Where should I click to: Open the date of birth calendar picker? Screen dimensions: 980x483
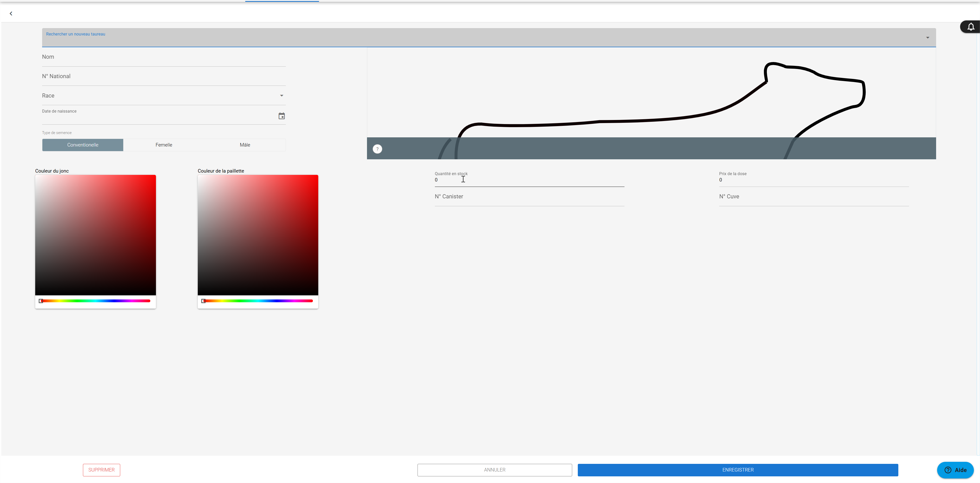pyautogui.click(x=281, y=116)
